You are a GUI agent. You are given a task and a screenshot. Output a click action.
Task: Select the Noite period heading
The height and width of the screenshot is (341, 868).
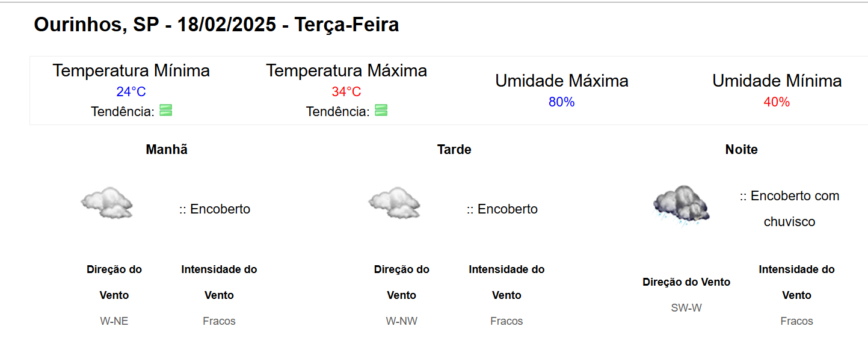741,150
